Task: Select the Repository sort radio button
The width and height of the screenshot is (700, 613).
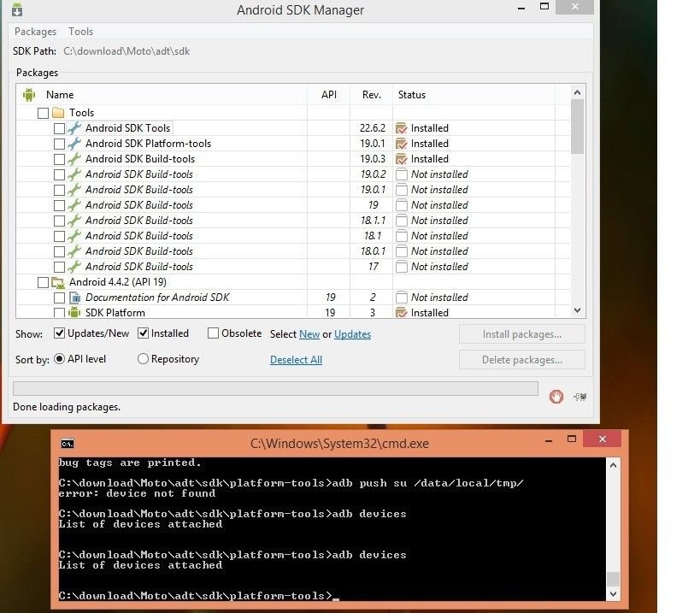Action: (143, 359)
